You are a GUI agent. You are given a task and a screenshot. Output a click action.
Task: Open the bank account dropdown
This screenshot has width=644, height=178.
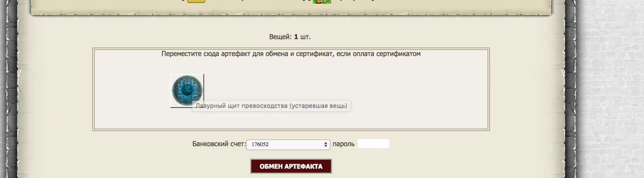(287, 144)
